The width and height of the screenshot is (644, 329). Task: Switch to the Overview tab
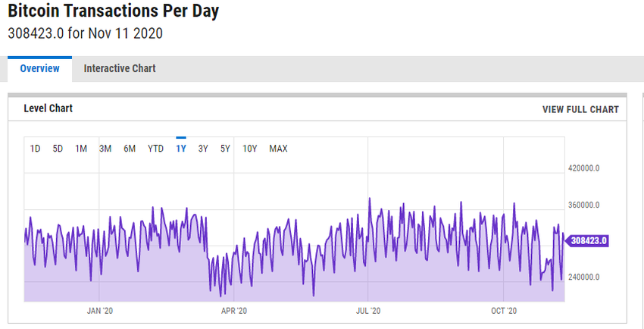tap(40, 68)
